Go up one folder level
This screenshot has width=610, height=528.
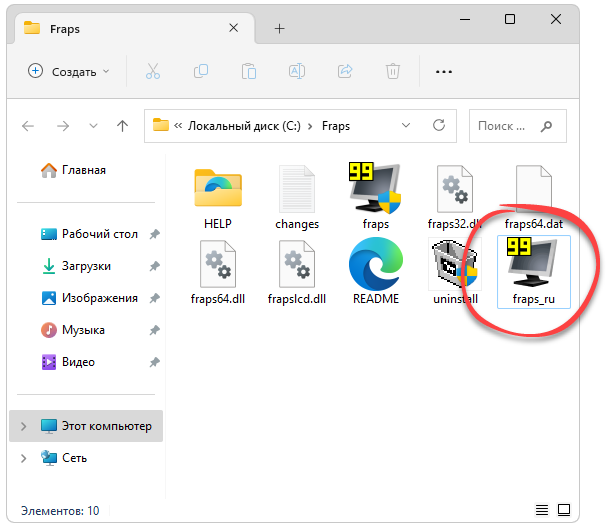123,126
